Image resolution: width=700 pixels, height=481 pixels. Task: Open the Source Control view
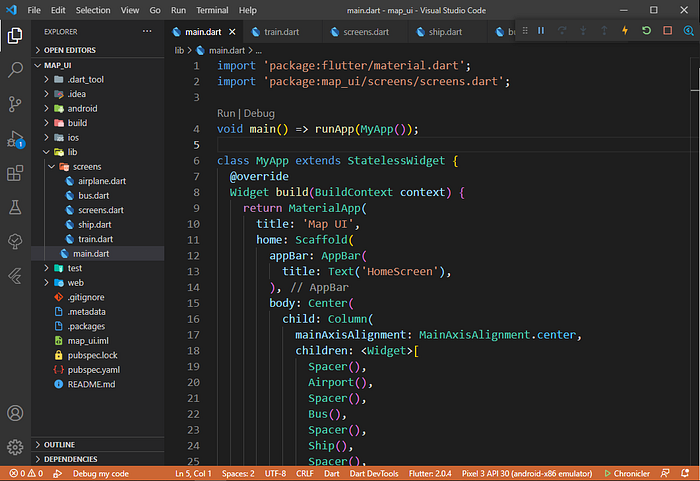click(x=16, y=104)
